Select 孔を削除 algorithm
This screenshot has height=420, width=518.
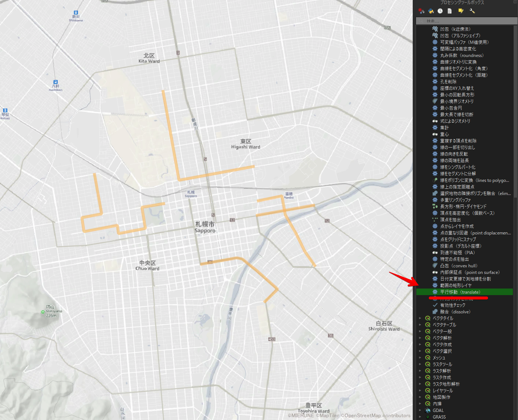click(448, 82)
